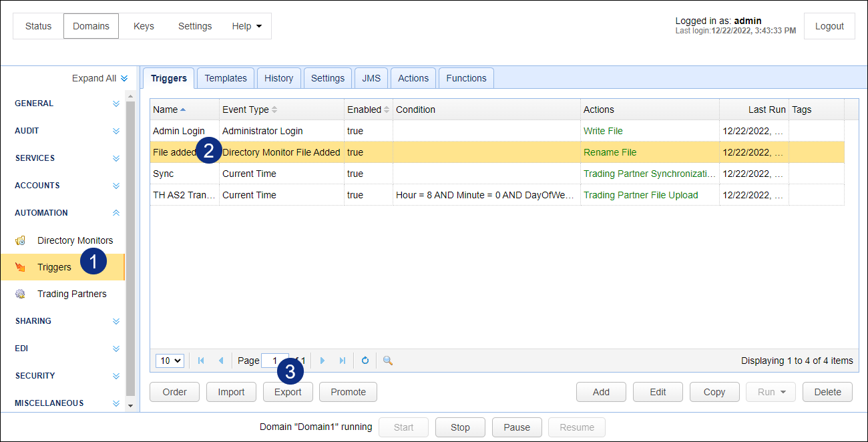Image resolution: width=868 pixels, height=442 pixels.
Task: Click the Import button
Action: pos(231,392)
